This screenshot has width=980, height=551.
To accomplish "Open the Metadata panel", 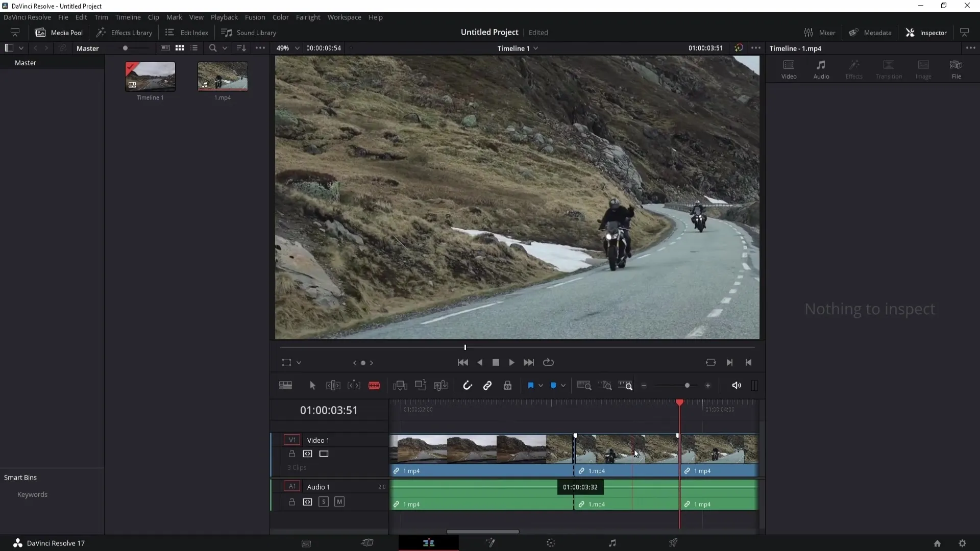I will [x=870, y=33].
